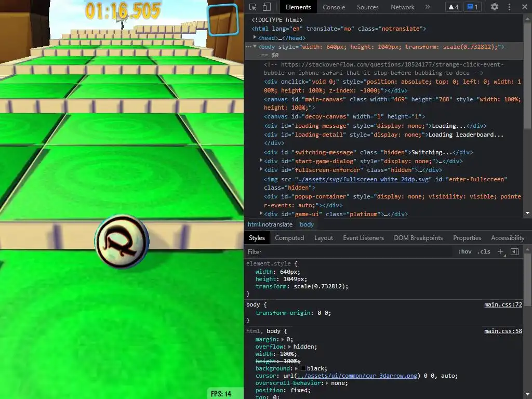The image size is (532, 399).
Task: Click the Styles pane scrollbar down arrow
Action: (x=528, y=395)
